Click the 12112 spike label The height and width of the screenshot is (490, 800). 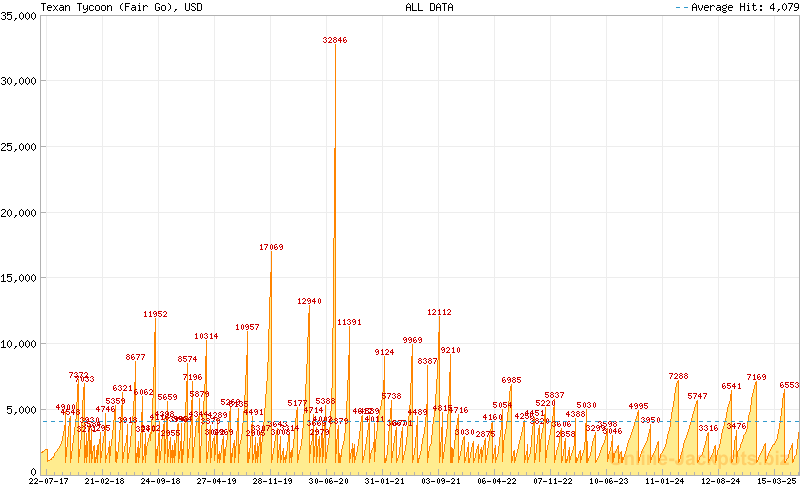pos(439,312)
